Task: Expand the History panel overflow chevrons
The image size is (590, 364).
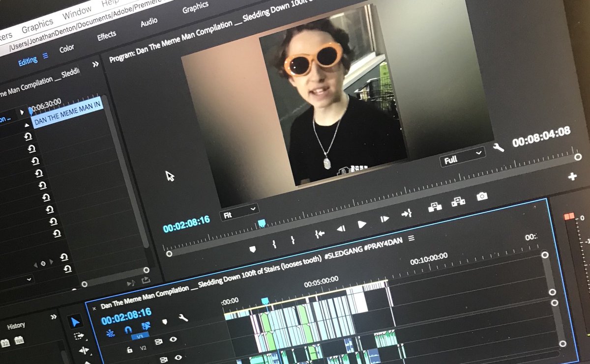Action: click(x=53, y=317)
